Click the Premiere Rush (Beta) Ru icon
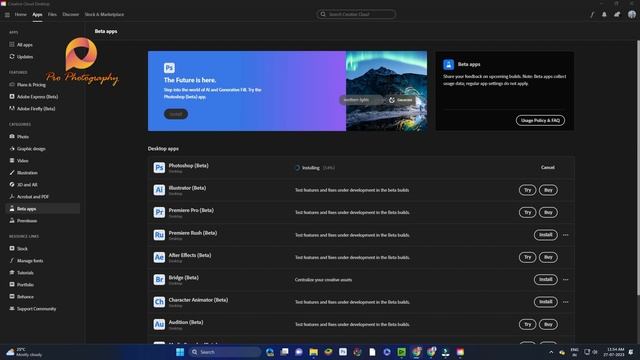This screenshot has width=640, height=360. pyautogui.click(x=159, y=235)
